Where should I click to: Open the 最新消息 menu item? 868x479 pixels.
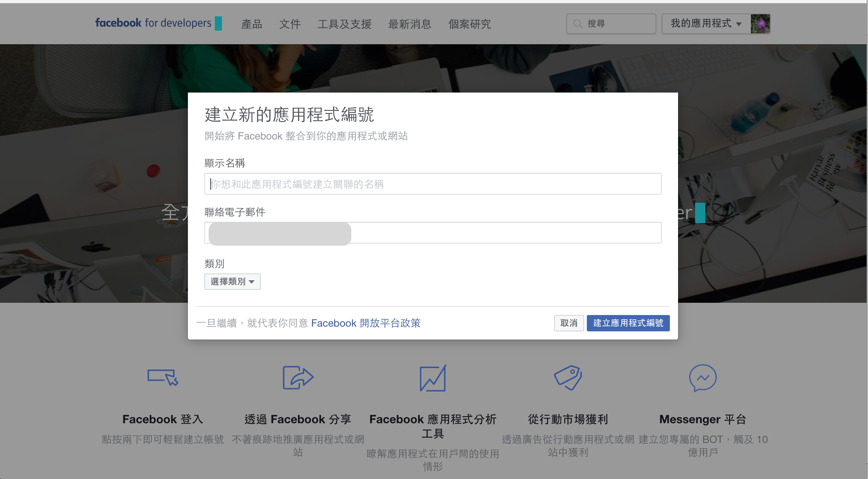coord(409,24)
